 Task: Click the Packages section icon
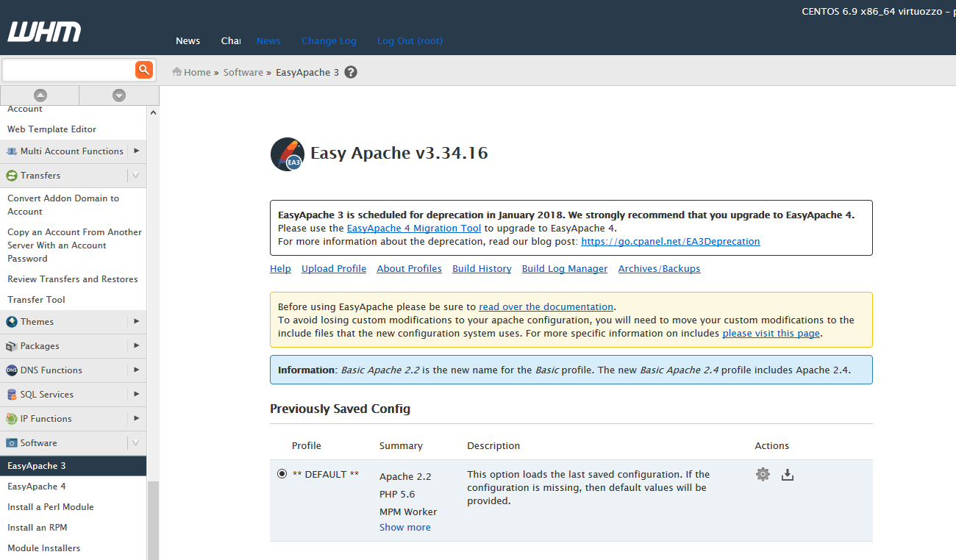[x=12, y=346]
